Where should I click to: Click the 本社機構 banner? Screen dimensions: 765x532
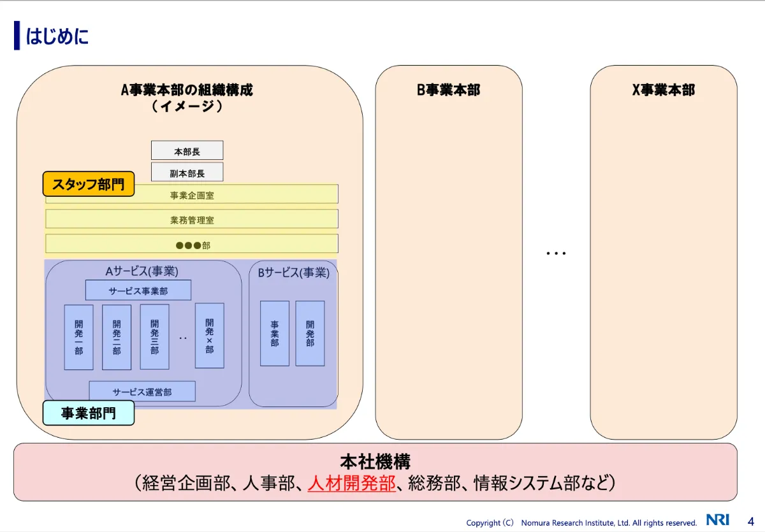coord(376,463)
